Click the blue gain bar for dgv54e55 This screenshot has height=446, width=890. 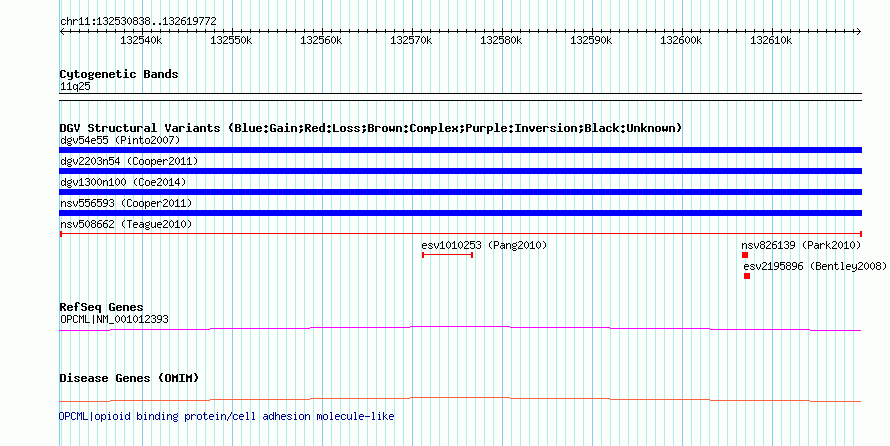click(x=460, y=150)
